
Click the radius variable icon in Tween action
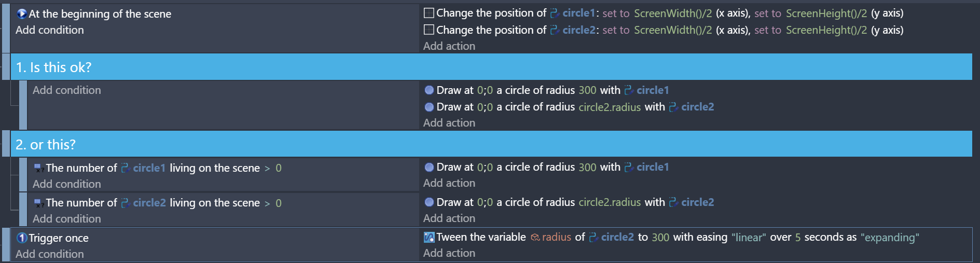point(535,238)
